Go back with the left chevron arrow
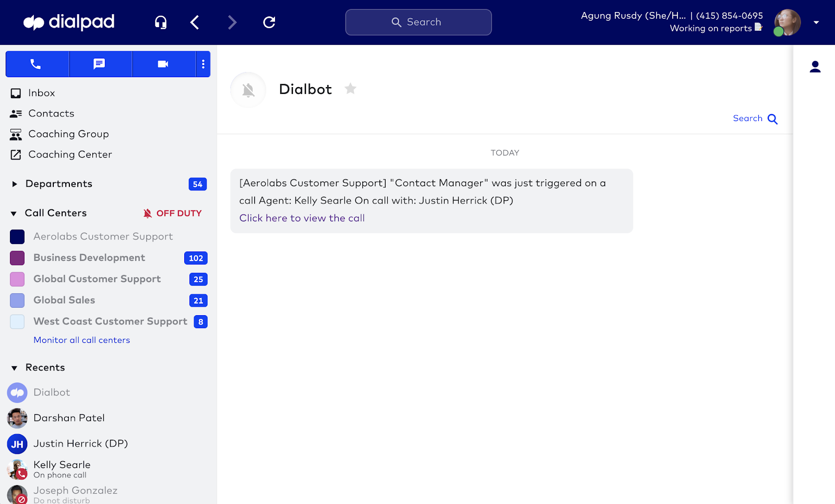 click(195, 22)
